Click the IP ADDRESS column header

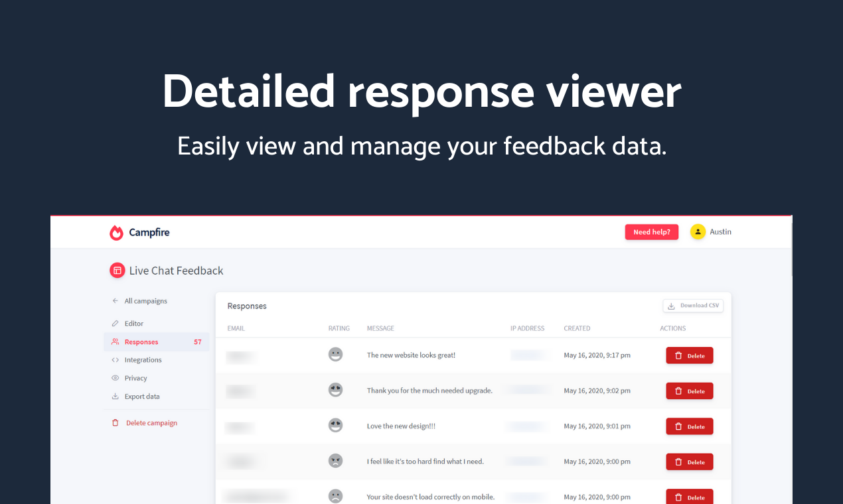528,328
